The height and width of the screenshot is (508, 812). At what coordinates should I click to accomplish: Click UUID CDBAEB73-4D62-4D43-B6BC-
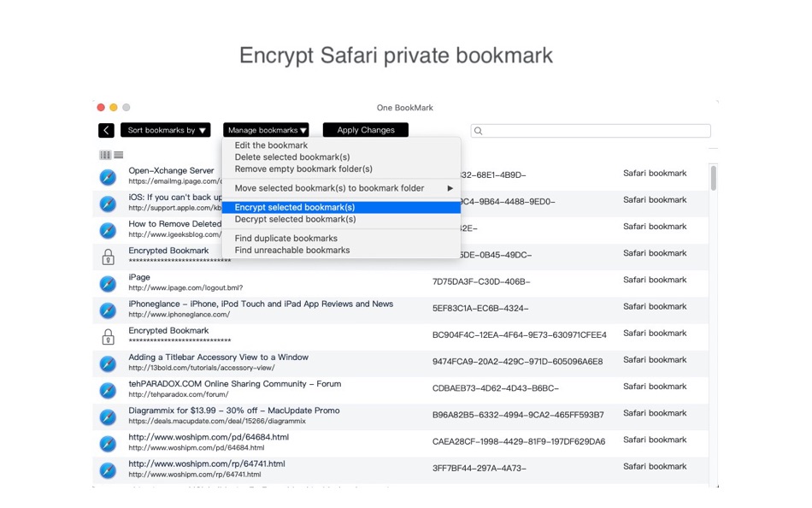coord(496,389)
